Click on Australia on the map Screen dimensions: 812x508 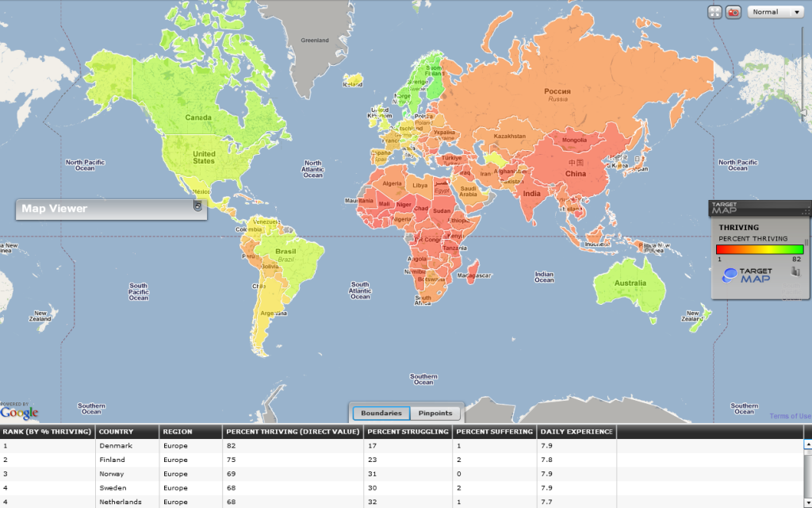pyautogui.click(x=627, y=283)
